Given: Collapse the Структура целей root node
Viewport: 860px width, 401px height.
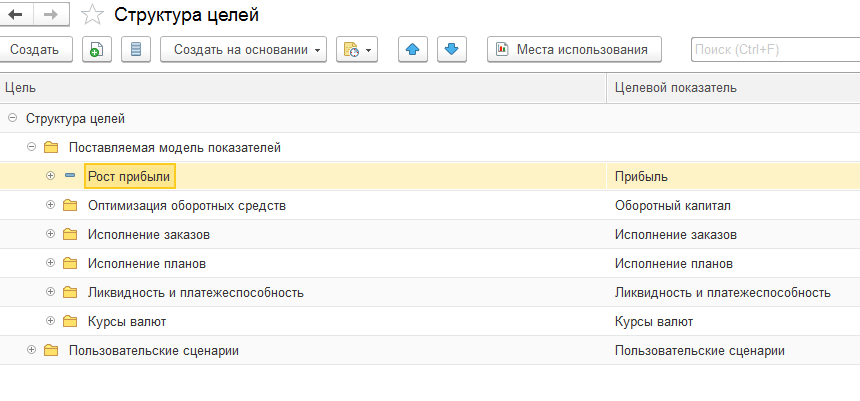Looking at the screenshot, I should click(12, 118).
